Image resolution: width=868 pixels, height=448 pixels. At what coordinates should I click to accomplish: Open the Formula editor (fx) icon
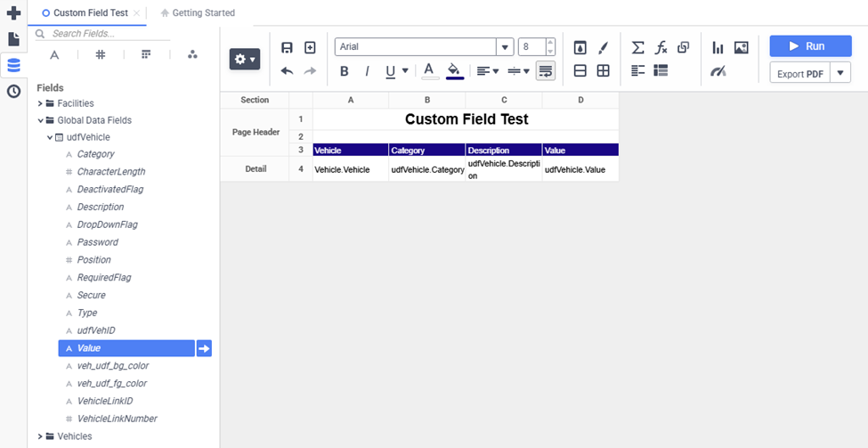661,47
